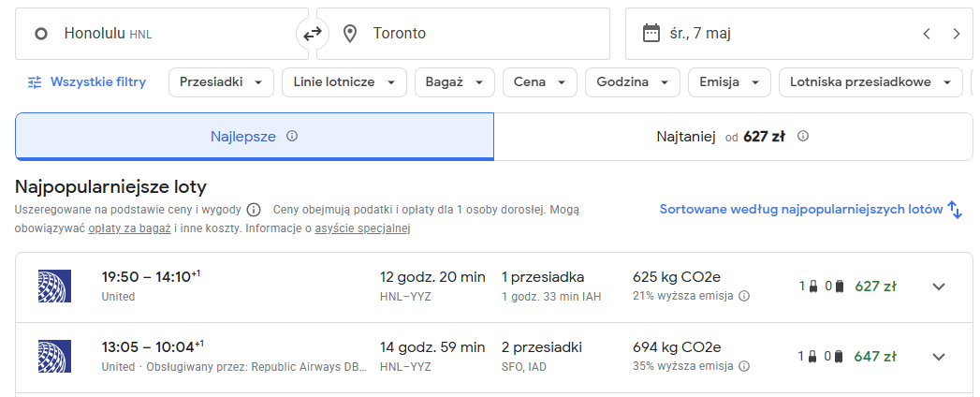This screenshot has height=397, width=980.
Task: Expand details of the 647 zł flight
Action: click(x=938, y=357)
